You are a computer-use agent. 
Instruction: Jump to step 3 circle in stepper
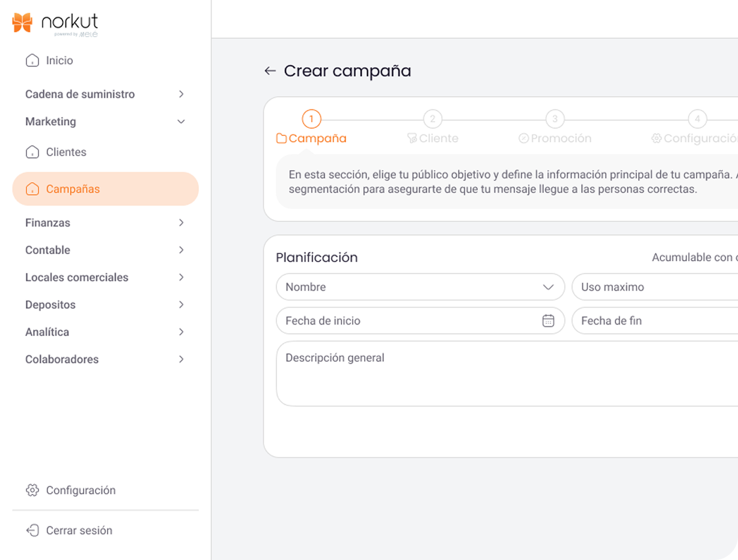(x=555, y=119)
